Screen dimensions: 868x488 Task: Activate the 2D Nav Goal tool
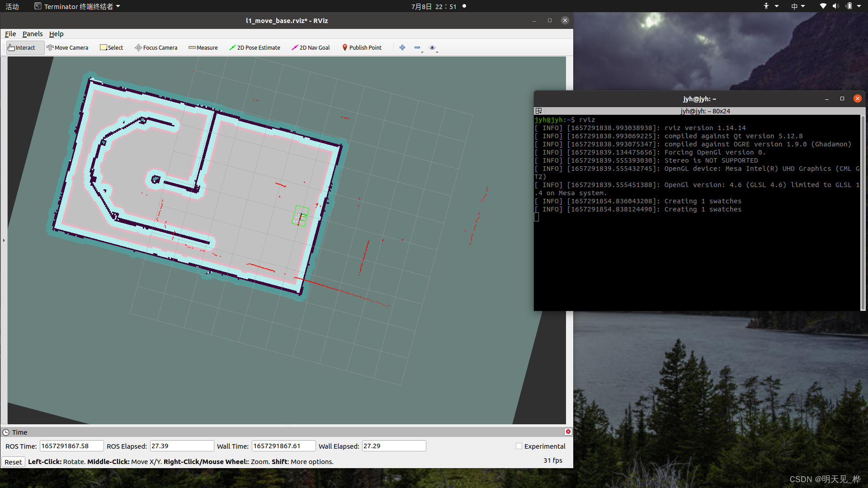coord(311,47)
